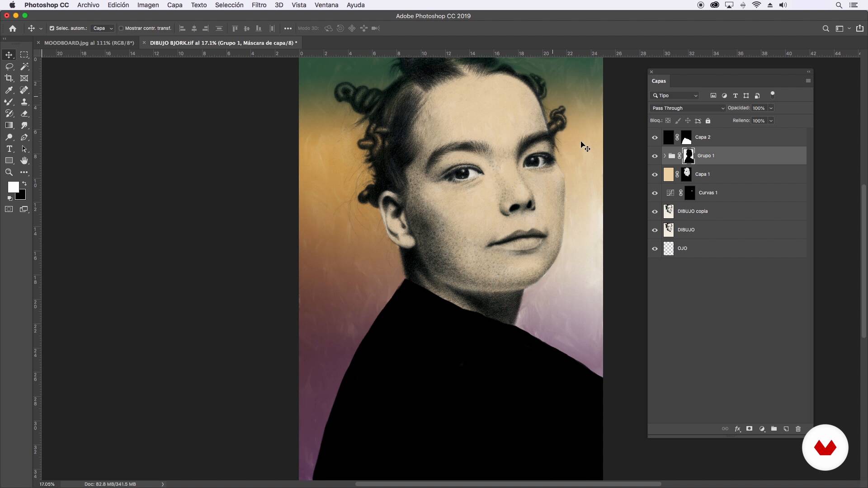Open the Relleno slider dropdown
The image size is (868, 488).
[771, 121]
